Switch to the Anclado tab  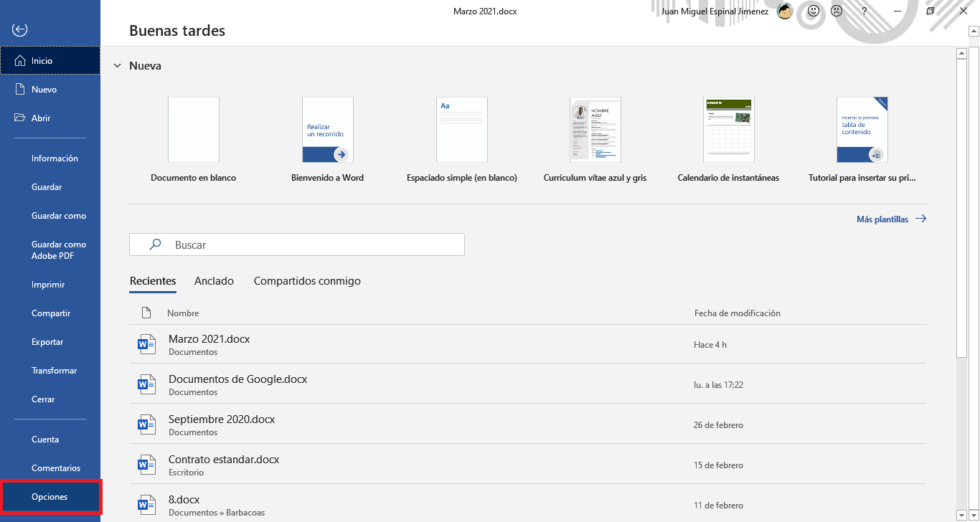[214, 281]
